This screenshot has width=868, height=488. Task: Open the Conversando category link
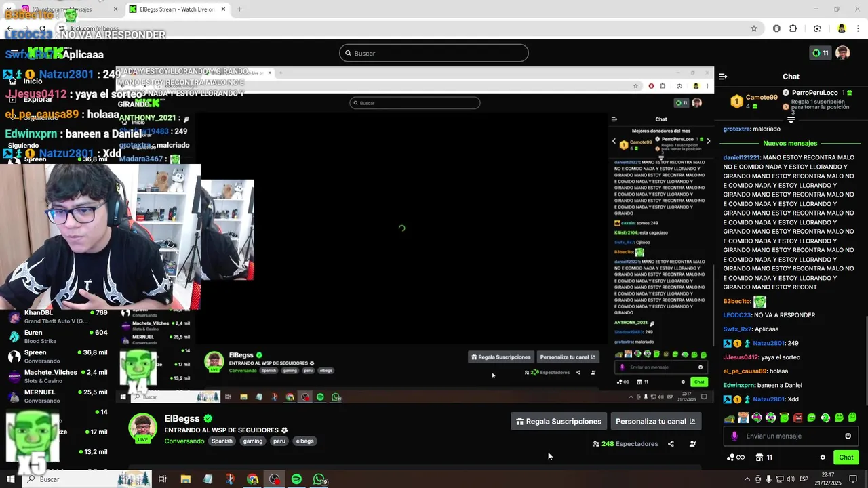pos(184,441)
